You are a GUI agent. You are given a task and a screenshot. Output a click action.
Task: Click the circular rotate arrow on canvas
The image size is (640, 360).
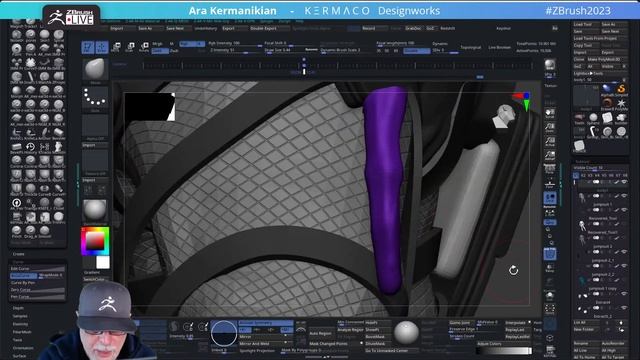click(x=513, y=270)
